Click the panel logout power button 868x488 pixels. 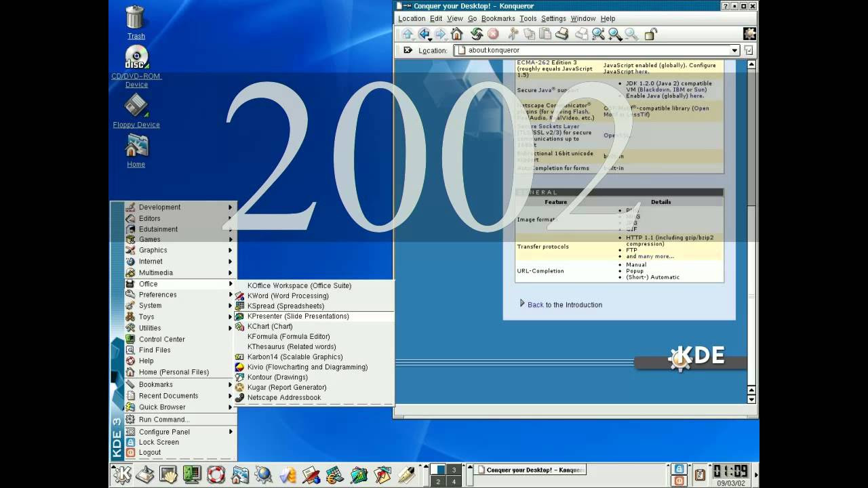pos(679,481)
